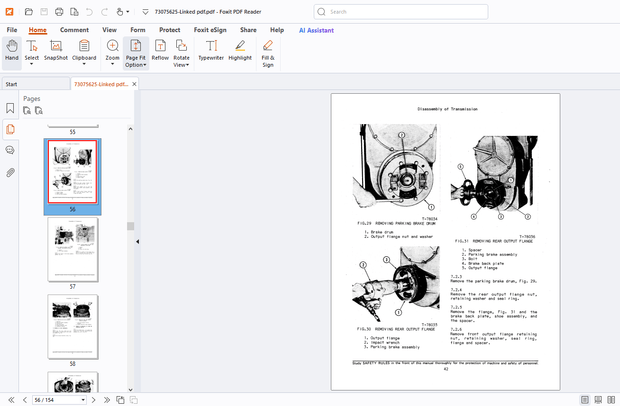
Task: Click the thumbnail panel scroll down arrow
Action: point(130,389)
